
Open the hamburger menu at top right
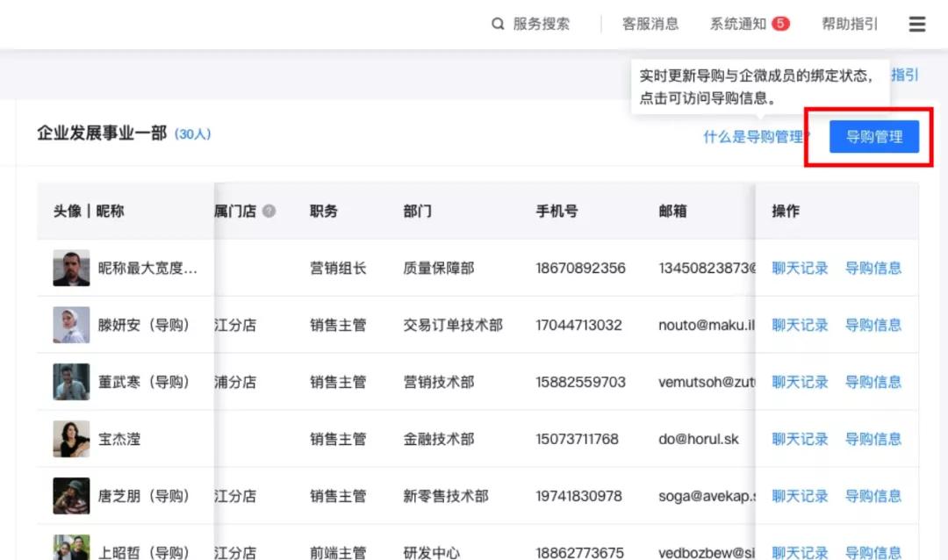(x=916, y=24)
